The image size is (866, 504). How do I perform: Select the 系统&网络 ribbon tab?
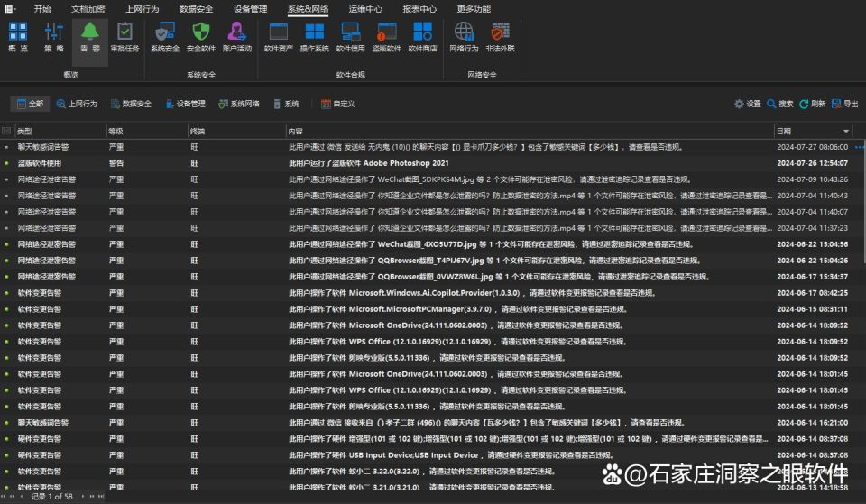point(308,9)
